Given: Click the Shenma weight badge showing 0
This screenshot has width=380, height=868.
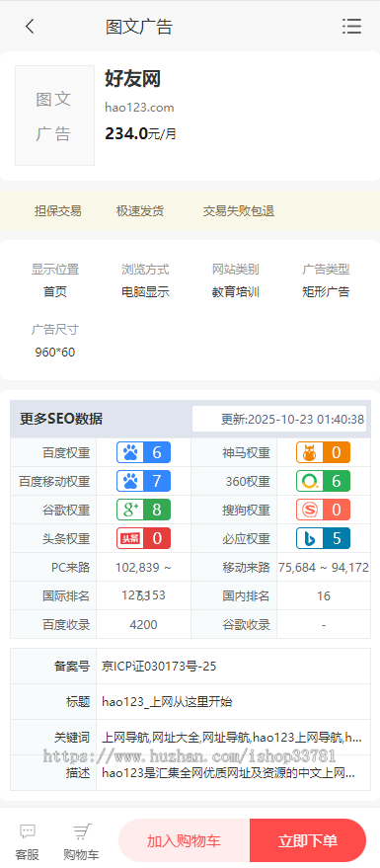Looking at the screenshot, I should [x=323, y=452].
